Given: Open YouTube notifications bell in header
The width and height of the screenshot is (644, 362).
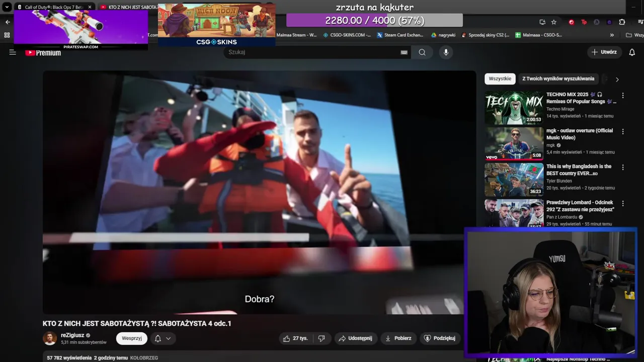Looking at the screenshot, I should [632, 52].
